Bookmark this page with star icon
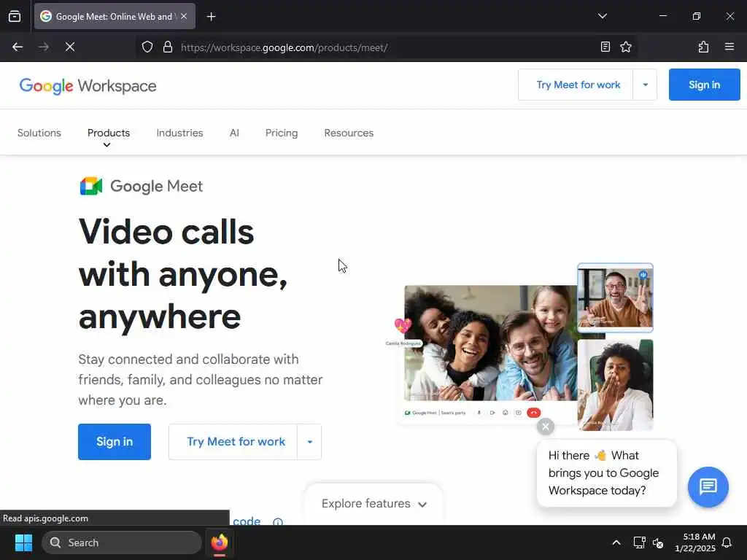The width and height of the screenshot is (747, 560). click(x=626, y=47)
